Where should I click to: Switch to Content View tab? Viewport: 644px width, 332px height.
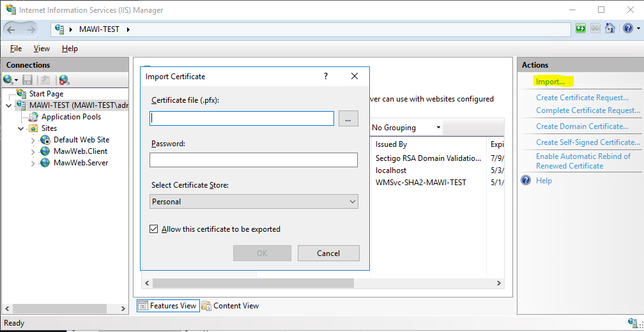231,306
